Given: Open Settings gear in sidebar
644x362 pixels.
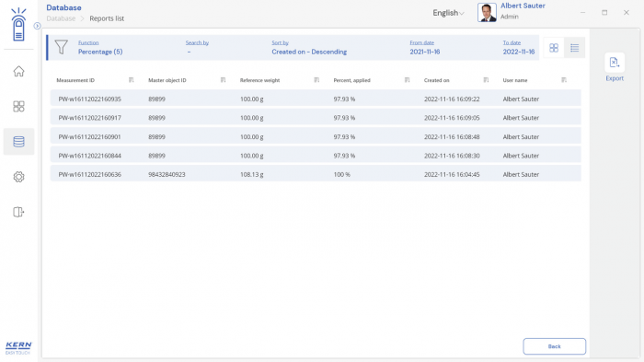Looking at the screenshot, I should (18, 177).
